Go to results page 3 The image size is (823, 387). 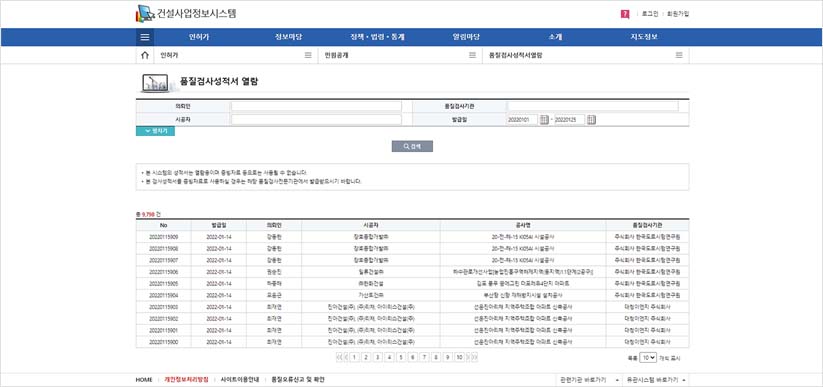click(x=377, y=357)
